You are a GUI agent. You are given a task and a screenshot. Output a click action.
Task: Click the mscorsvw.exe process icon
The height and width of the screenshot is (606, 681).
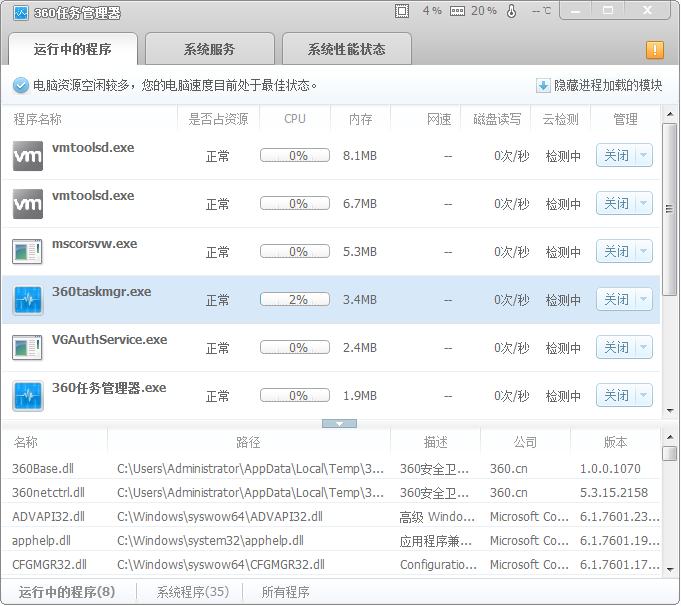tap(28, 251)
